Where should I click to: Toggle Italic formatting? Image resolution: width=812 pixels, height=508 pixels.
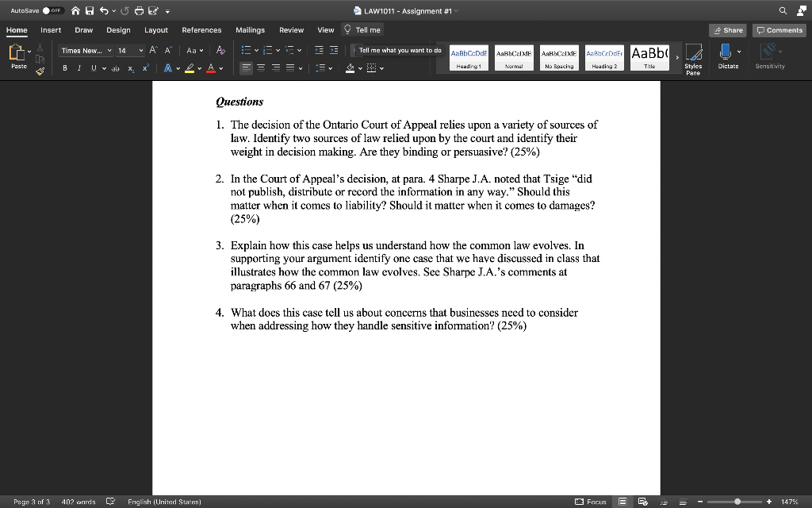[x=79, y=68]
